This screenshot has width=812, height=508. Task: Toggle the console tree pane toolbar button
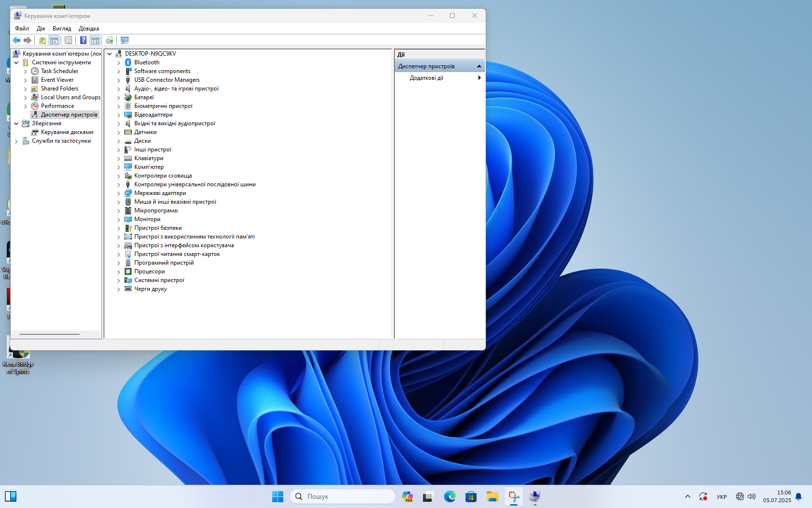coord(54,41)
